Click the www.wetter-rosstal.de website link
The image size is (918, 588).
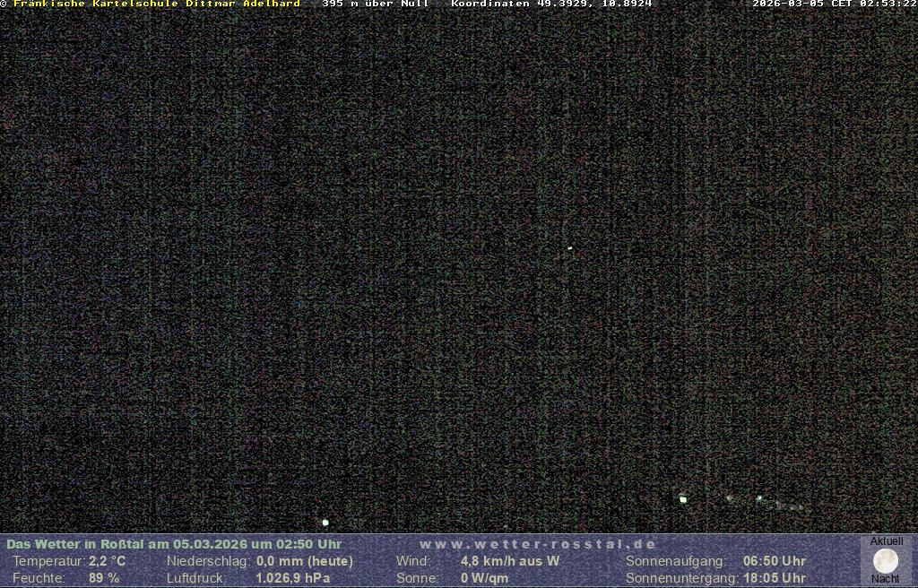pyautogui.click(x=538, y=544)
